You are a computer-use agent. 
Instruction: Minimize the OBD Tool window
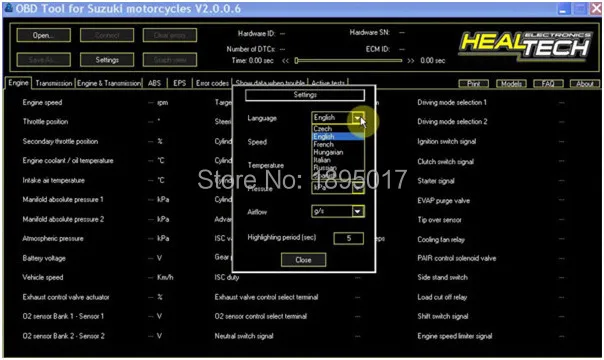click(x=563, y=9)
